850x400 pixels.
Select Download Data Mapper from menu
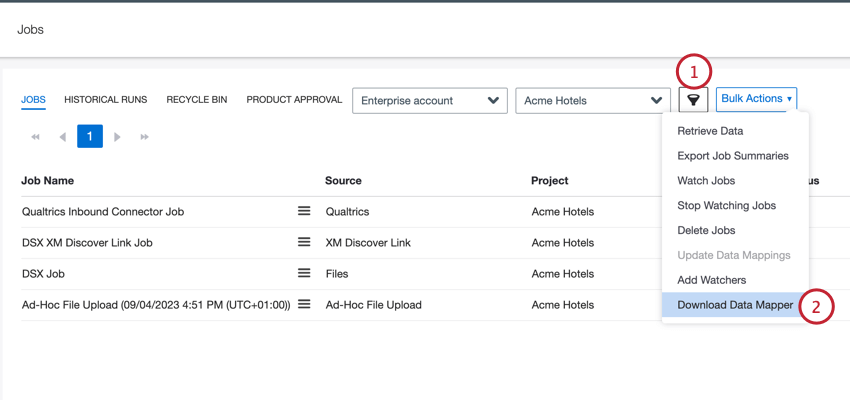click(734, 305)
